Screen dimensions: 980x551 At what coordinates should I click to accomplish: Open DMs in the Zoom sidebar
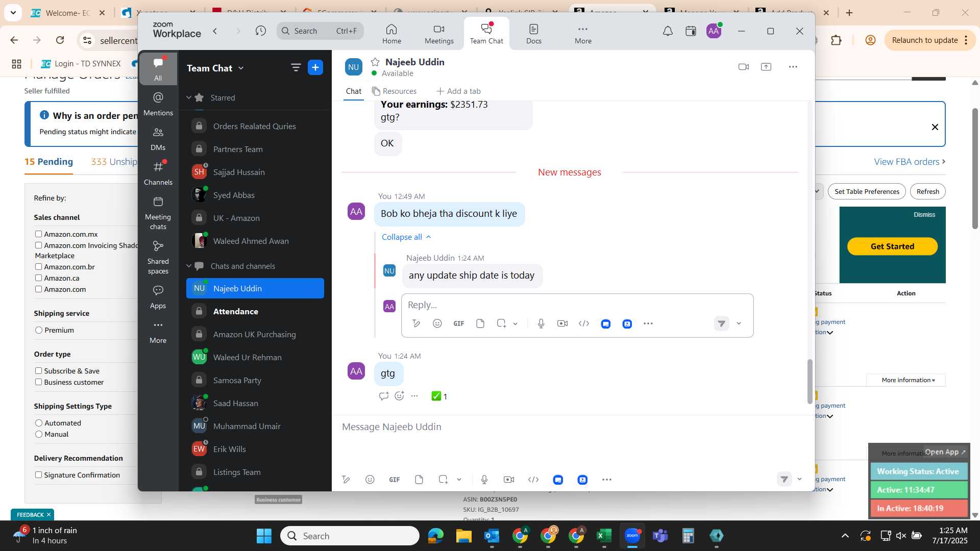click(x=158, y=139)
